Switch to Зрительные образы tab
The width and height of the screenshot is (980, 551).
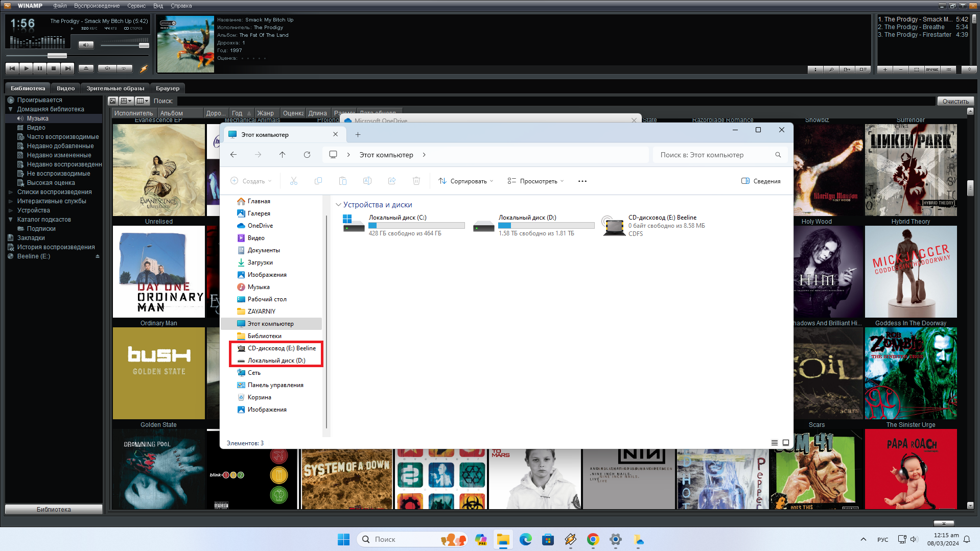[115, 88]
